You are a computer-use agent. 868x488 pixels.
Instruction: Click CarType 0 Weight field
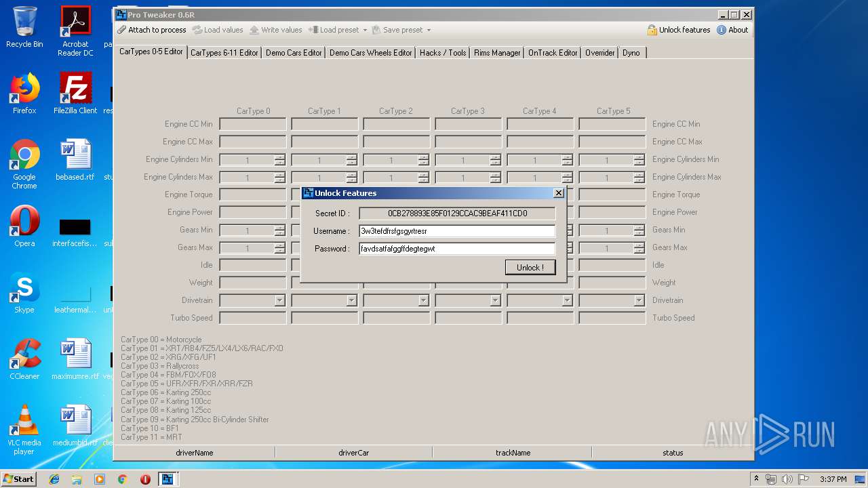pyautogui.click(x=253, y=283)
